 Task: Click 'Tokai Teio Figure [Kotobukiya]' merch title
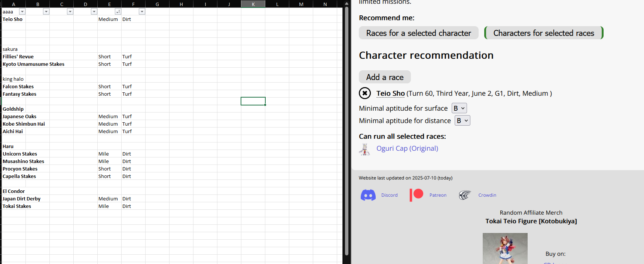531,221
